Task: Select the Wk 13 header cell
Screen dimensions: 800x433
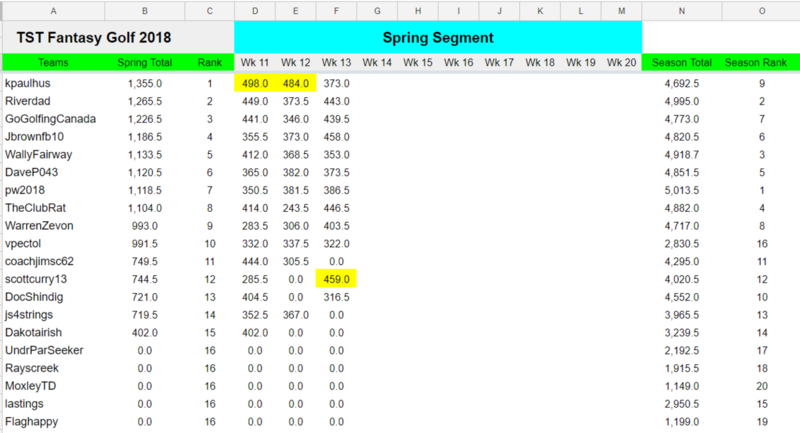Action: pos(335,63)
